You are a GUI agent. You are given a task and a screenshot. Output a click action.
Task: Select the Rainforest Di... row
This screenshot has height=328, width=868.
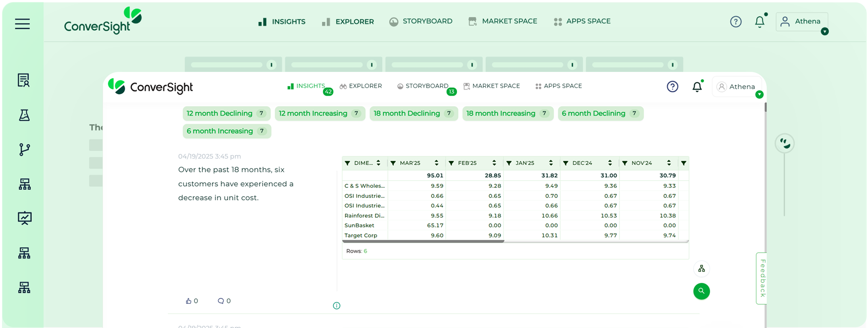(x=515, y=216)
